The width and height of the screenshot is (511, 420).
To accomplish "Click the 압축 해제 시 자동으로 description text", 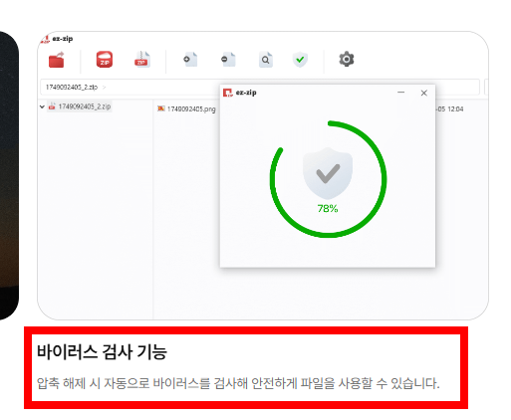I will click(x=238, y=383).
